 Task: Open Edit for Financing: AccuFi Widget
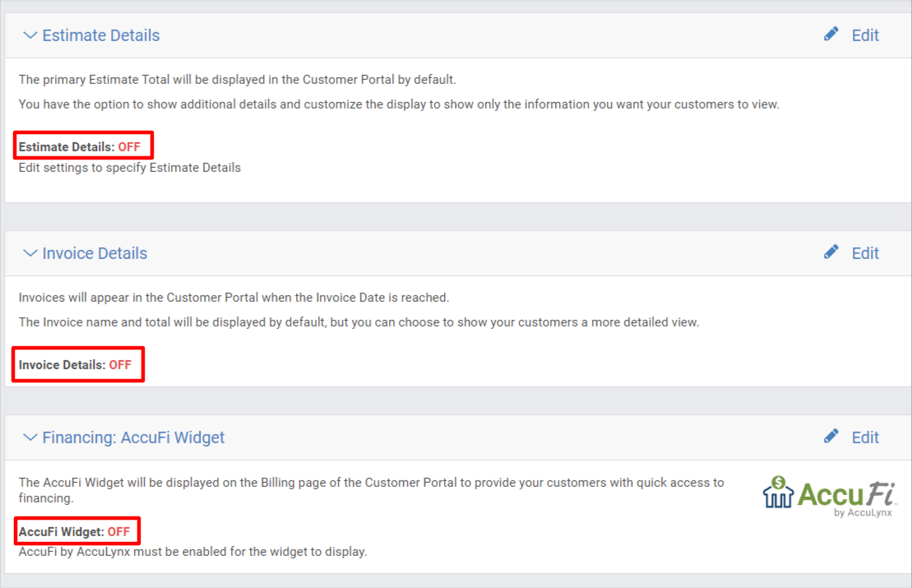tap(865, 438)
